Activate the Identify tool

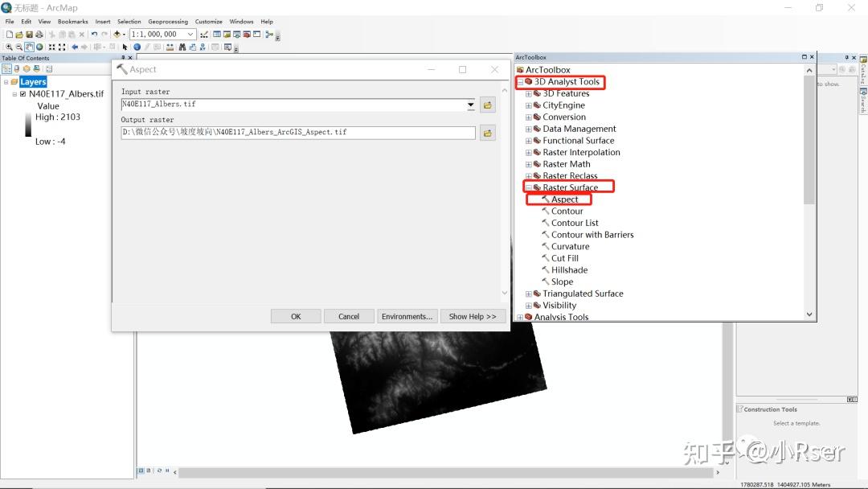(137, 47)
